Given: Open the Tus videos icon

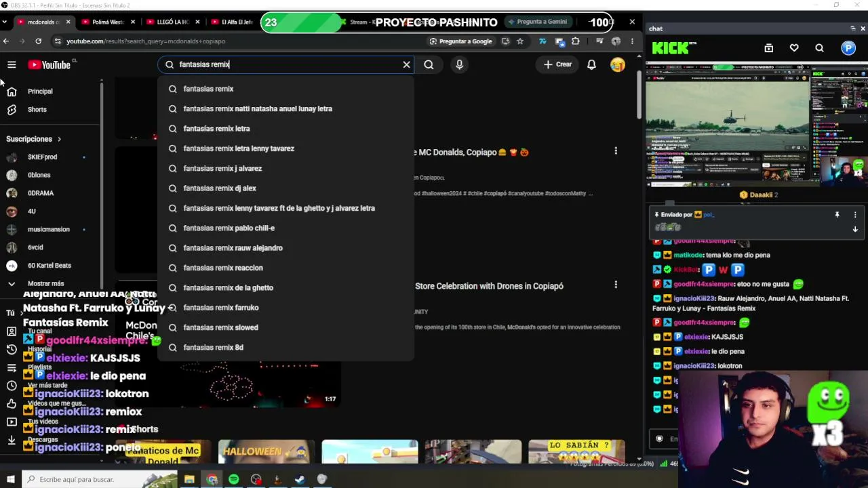Looking at the screenshot, I should pos(12,422).
